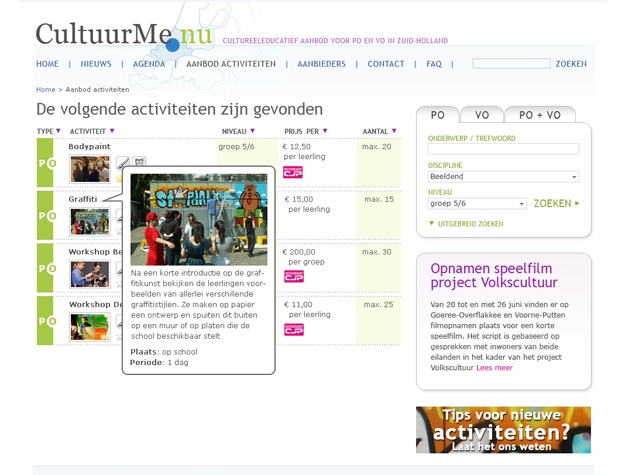Click Home breadcrumb link
Screen dimensions: 632x475
click(46, 90)
